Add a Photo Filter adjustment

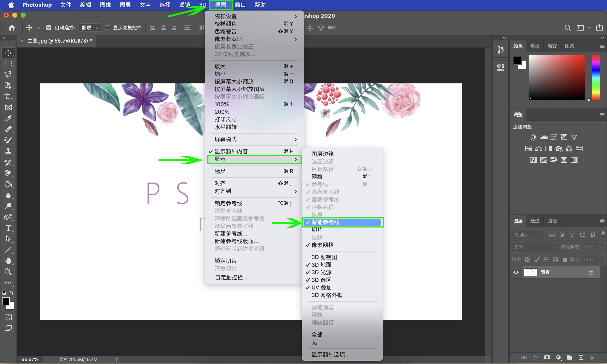pos(559,148)
